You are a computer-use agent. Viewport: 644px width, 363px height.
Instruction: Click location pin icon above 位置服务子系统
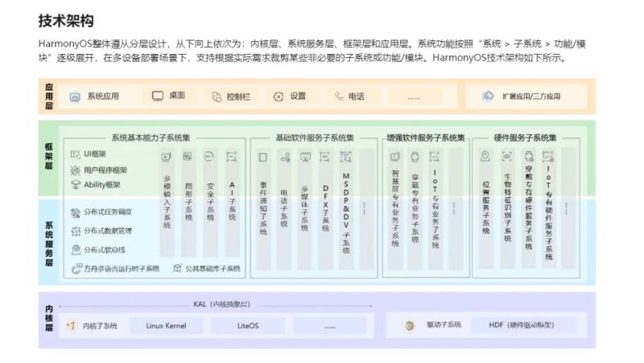[x=485, y=156]
